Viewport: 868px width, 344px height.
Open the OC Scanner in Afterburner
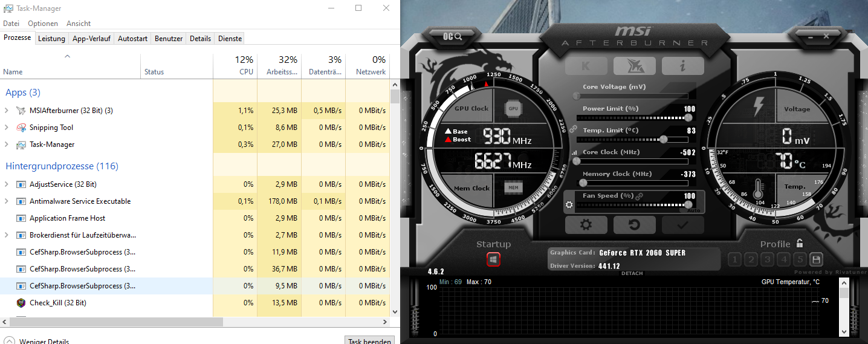pos(453,36)
